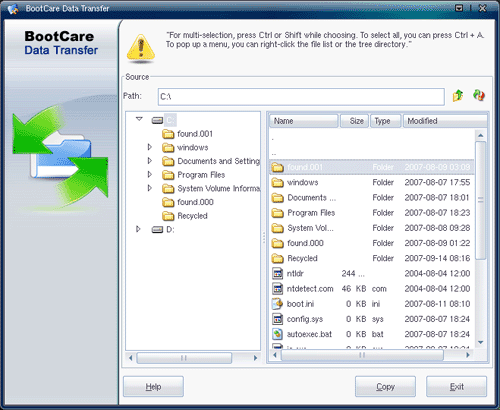Click Program Files folder icon in tree
Image resolution: width=500 pixels, height=410 pixels.
168,175
